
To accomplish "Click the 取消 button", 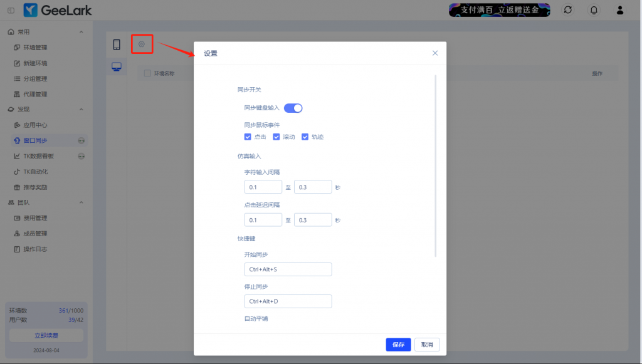I will coord(427,345).
